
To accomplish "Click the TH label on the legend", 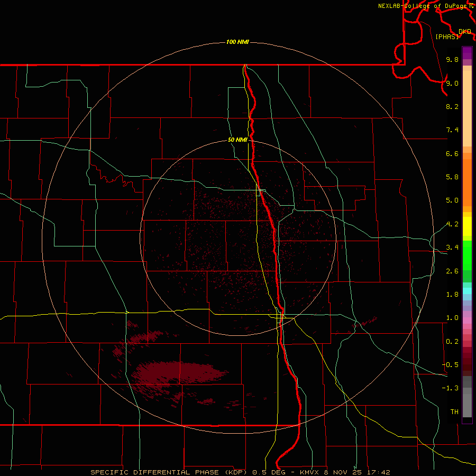I will click(454, 411).
